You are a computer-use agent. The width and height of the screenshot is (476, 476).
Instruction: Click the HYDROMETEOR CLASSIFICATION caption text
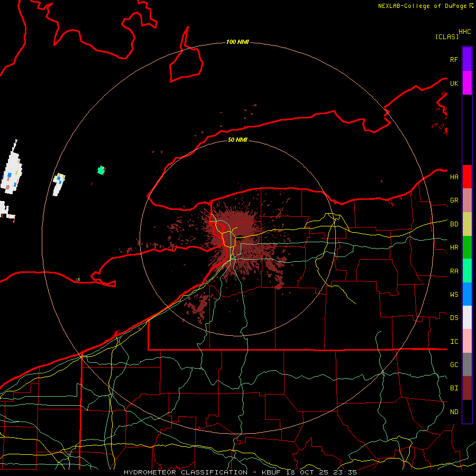click(186, 472)
